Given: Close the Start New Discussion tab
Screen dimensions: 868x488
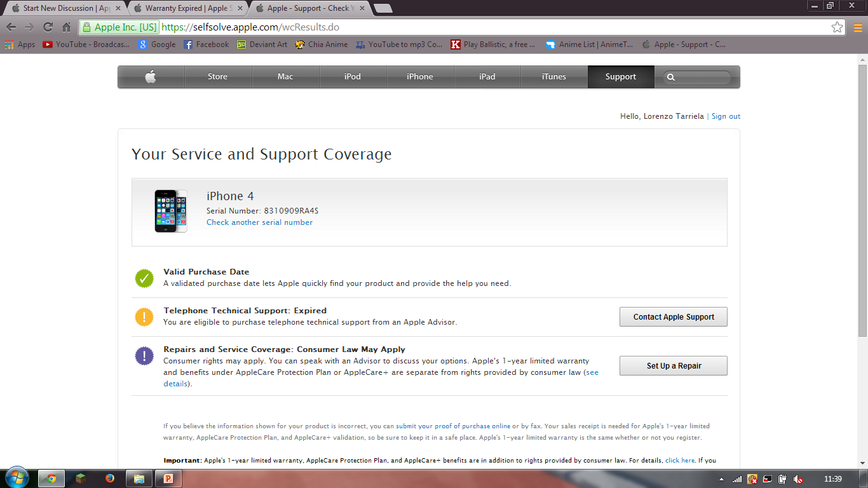Looking at the screenshot, I should click(118, 8).
